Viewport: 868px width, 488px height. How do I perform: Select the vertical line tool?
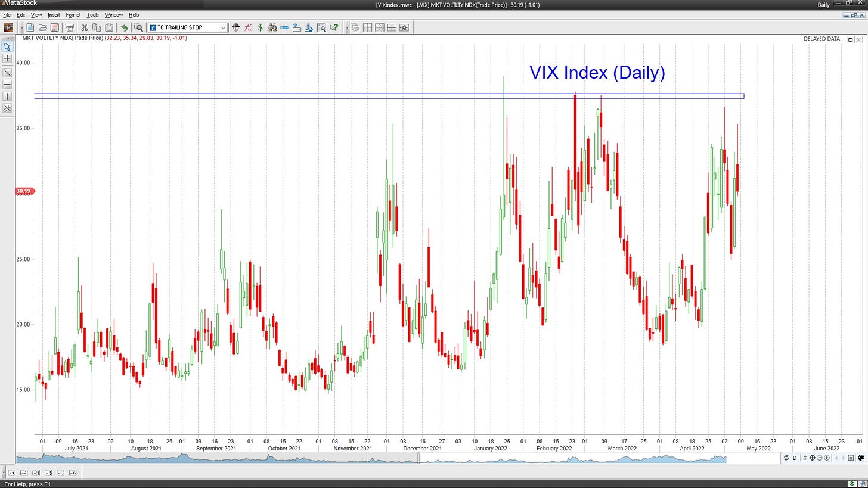point(7,97)
